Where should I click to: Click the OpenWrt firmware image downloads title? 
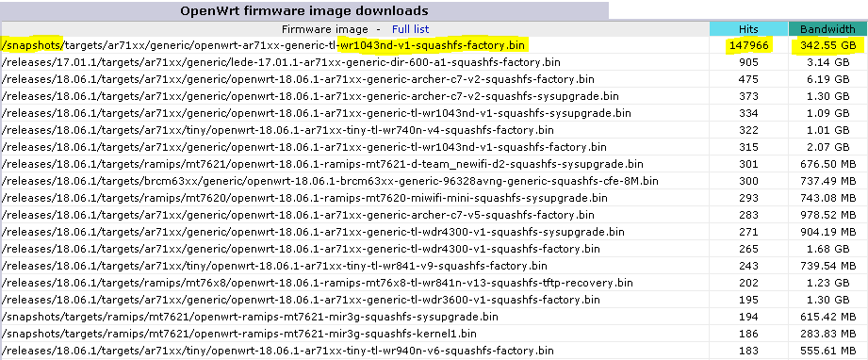pyautogui.click(x=303, y=10)
